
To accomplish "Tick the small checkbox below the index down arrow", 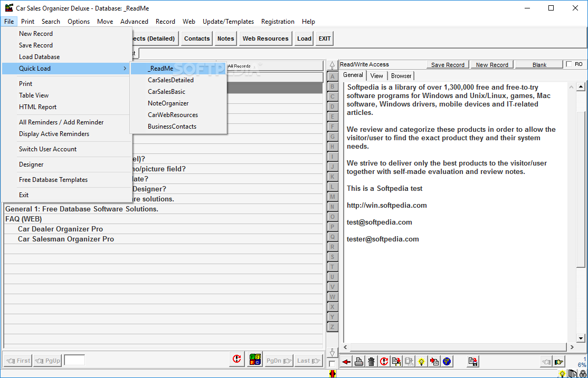I will coord(332,364).
